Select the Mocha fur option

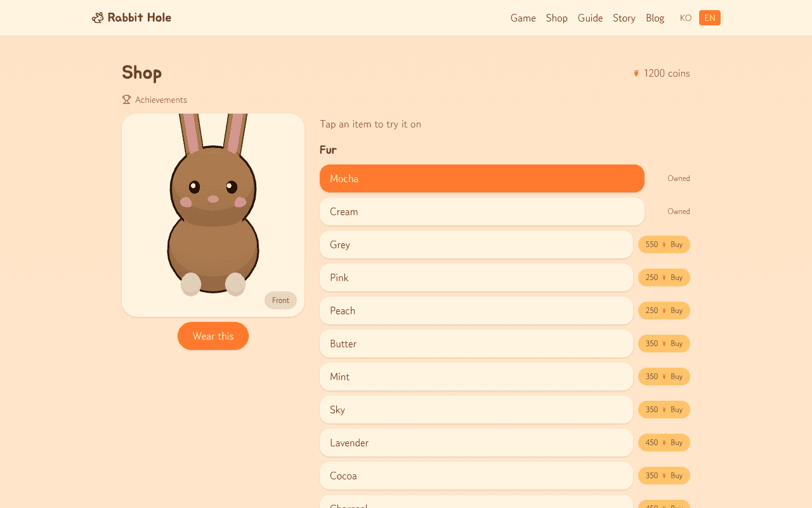482,178
